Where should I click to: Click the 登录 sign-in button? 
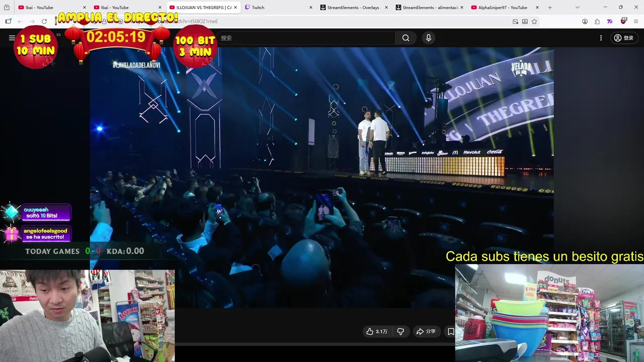tap(624, 38)
